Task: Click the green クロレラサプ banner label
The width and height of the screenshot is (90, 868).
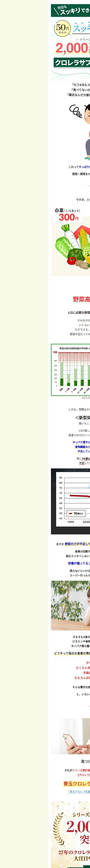Action: click(x=72, y=63)
